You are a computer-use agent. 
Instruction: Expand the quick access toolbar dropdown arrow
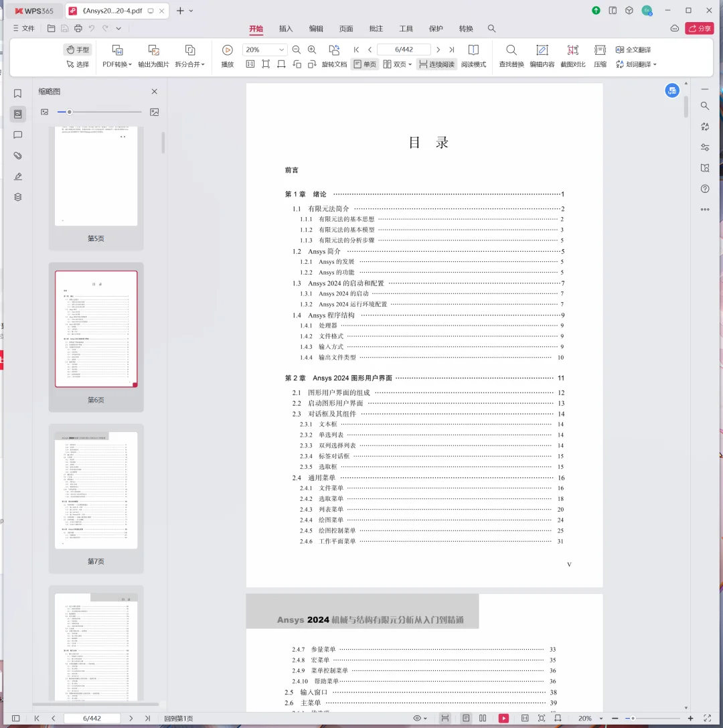(x=118, y=28)
